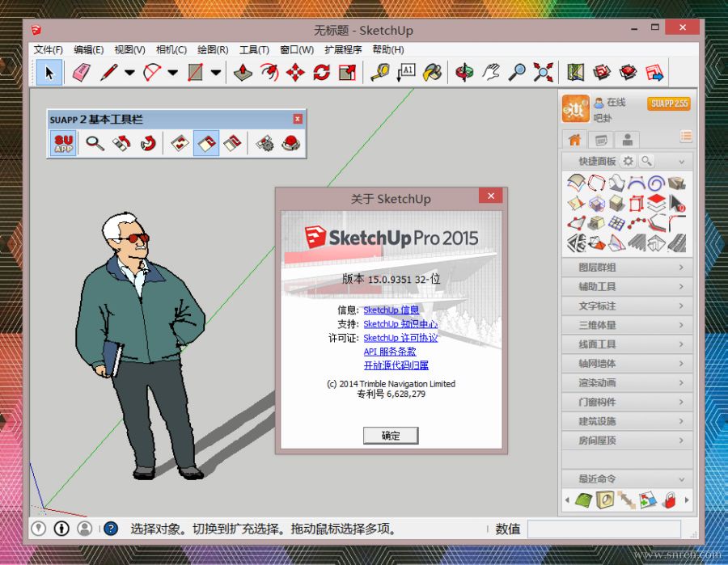The image size is (728, 565).
Task: Collapse the 最近命令 section
Action: pos(627,479)
